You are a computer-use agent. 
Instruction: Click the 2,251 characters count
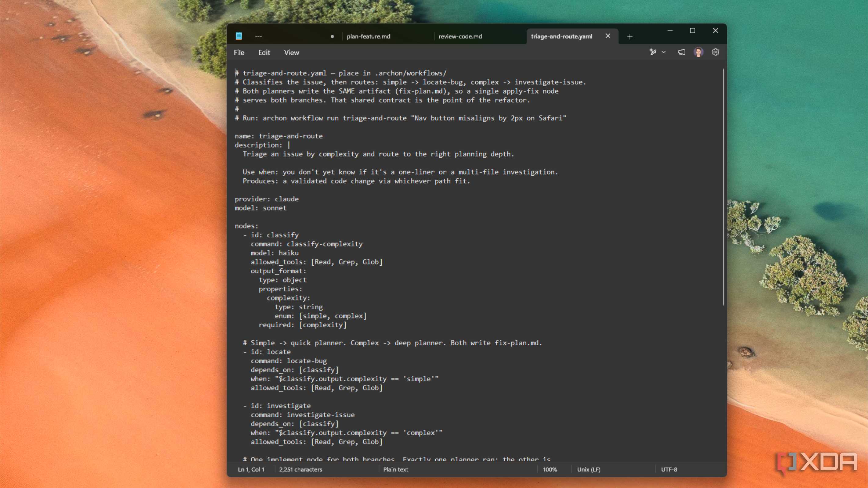pos(300,469)
